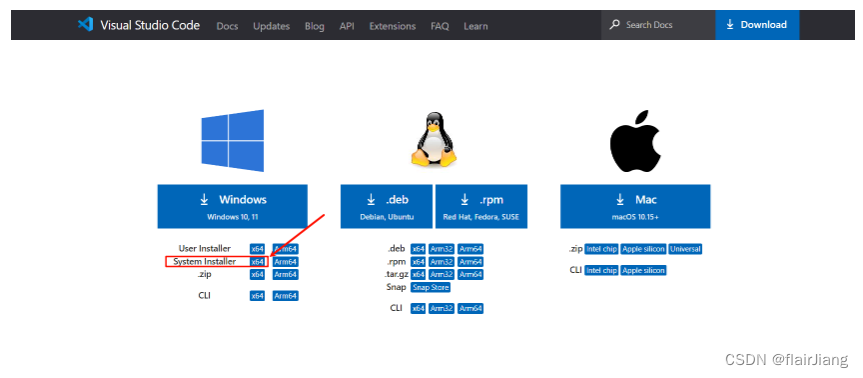Open the Snap Store link
863x378 pixels.
coord(430,287)
